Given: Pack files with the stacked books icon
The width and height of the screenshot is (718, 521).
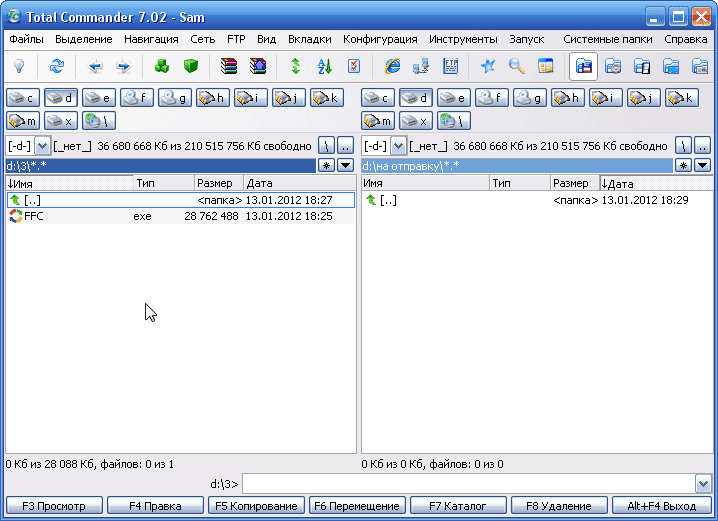Looking at the screenshot, I should pyautogui.click(x=228, y=66).
